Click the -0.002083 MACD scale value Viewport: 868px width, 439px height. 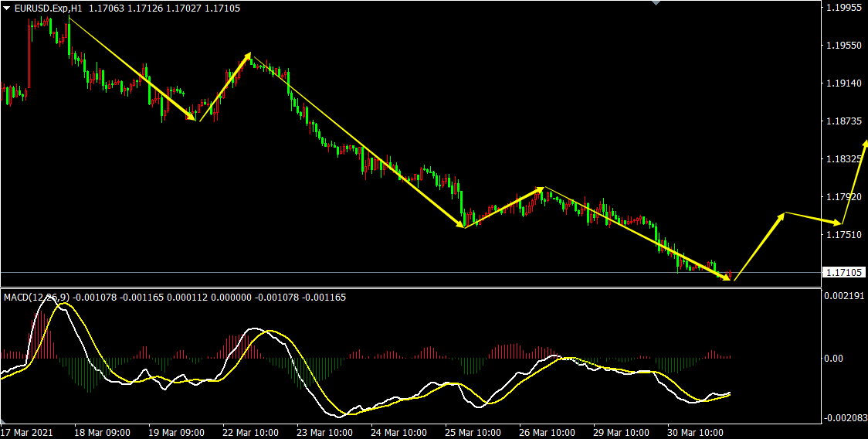tap(844, 418)
